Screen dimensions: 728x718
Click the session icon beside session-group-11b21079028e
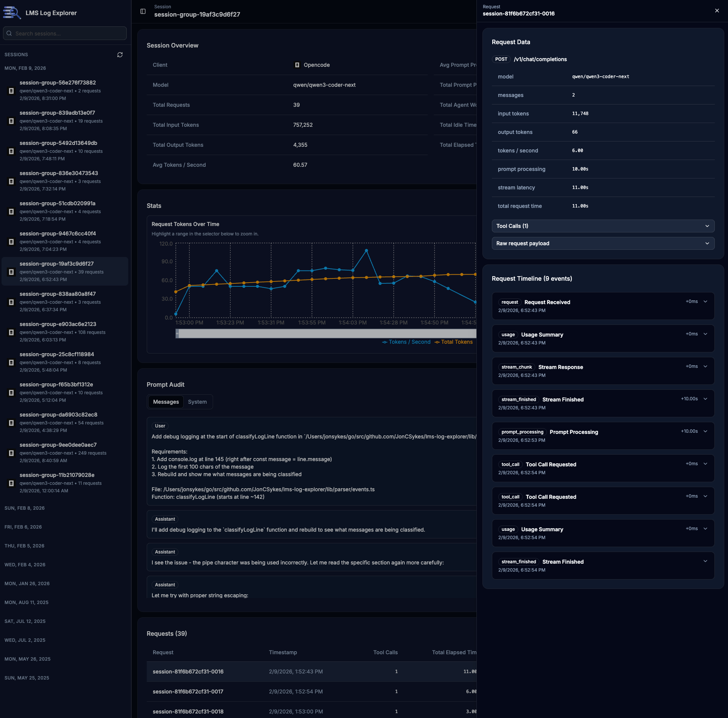pos(11,483)
